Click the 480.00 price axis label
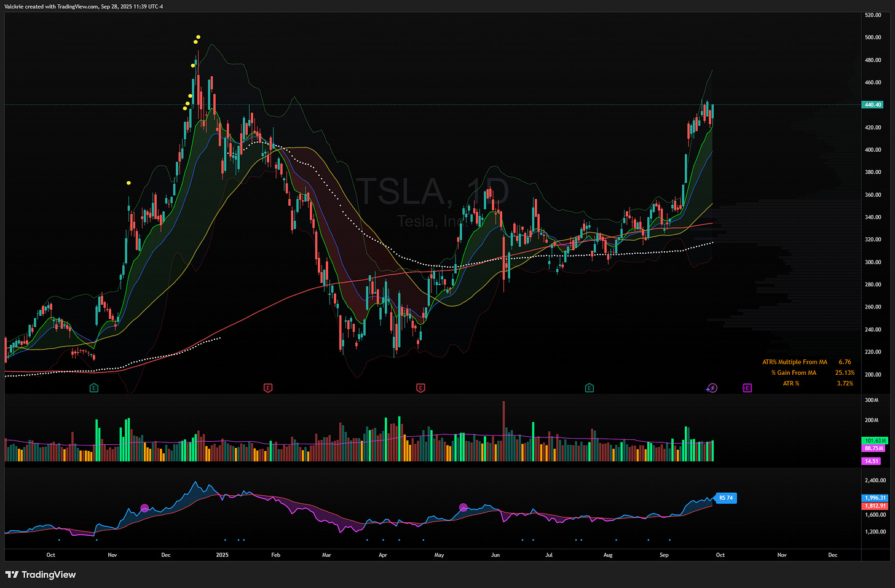895x588 pixels. tap(873, 60)
